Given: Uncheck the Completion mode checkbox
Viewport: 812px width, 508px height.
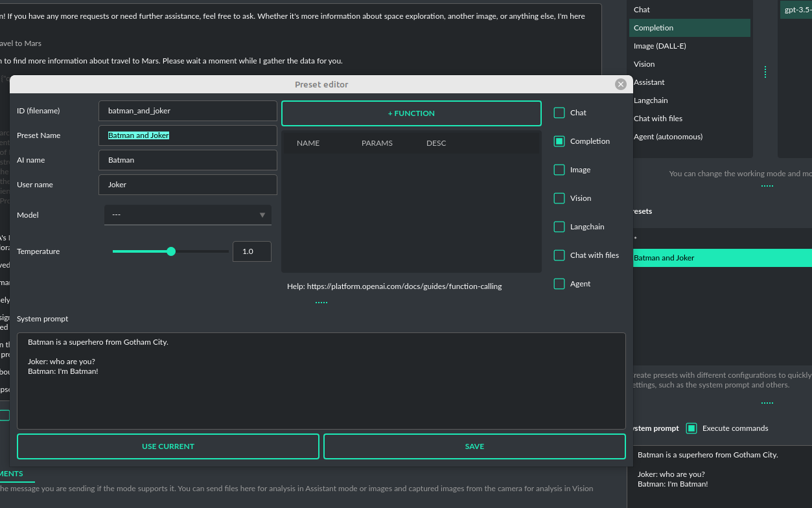Looking at the screenshot, I should pyautogui.click(x=559, y=141).
